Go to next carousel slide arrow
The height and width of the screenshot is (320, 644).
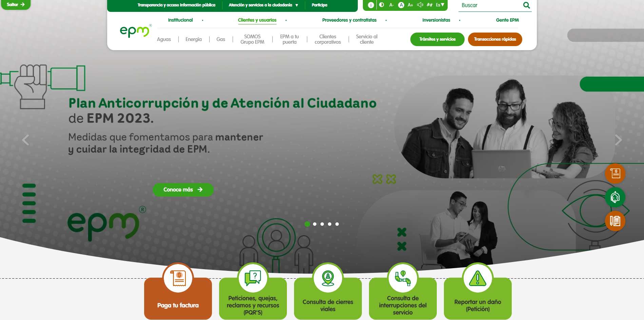pos(619,140)
